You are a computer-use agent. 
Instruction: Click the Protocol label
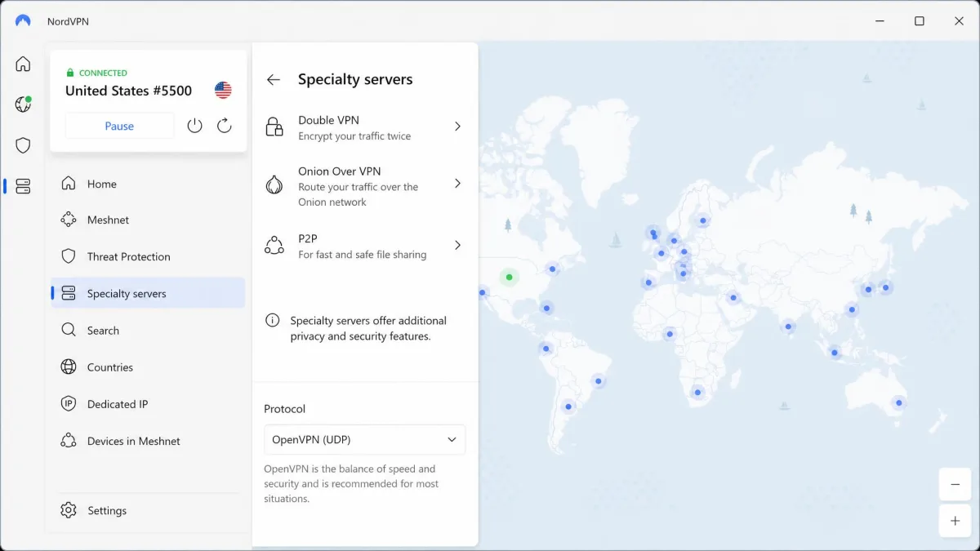(285, 409)
